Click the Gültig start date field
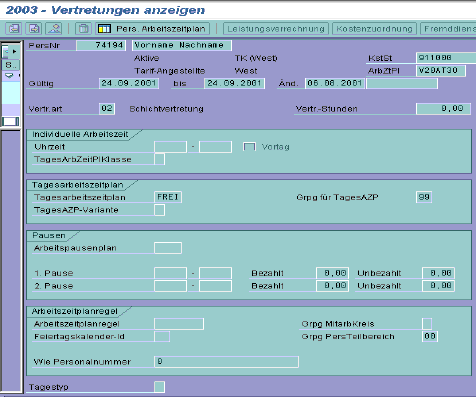This screenshot has width=476, height=397. (129, 83)
